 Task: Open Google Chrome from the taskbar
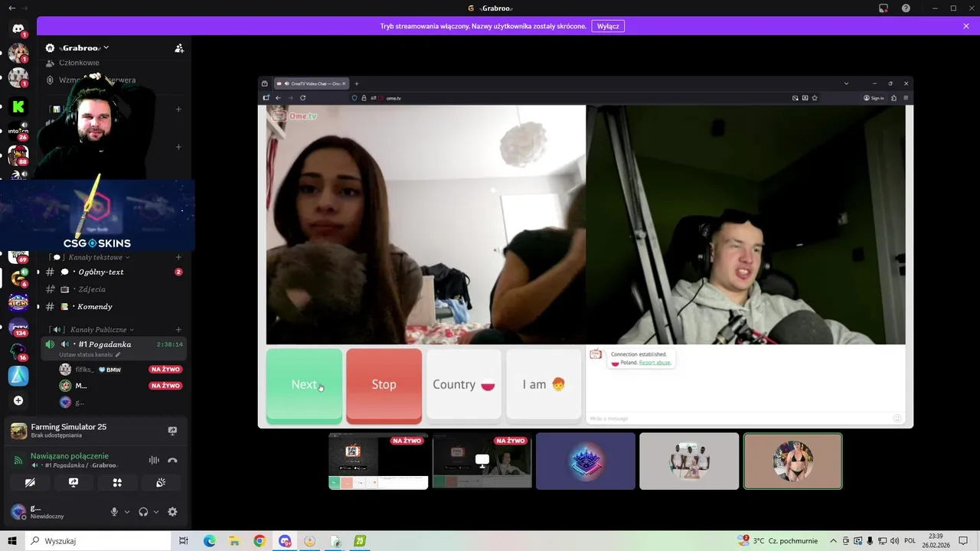[x=260, y=541]
